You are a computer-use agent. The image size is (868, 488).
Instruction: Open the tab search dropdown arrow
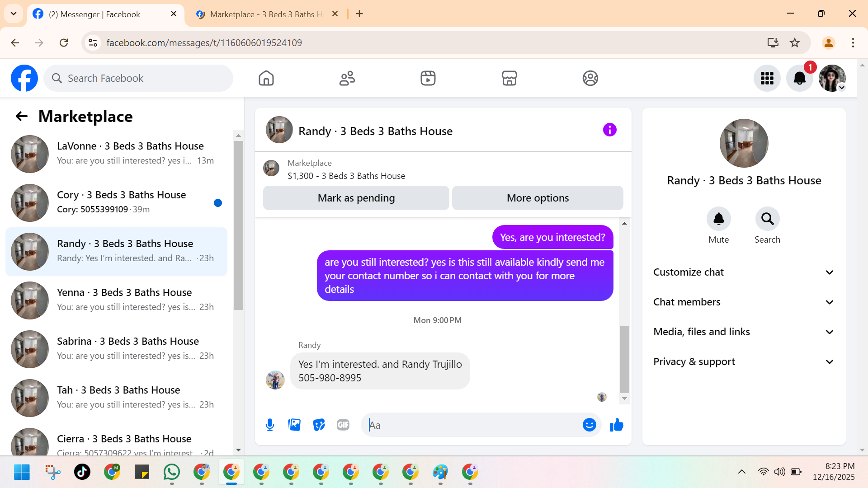[x=14, y=14]
